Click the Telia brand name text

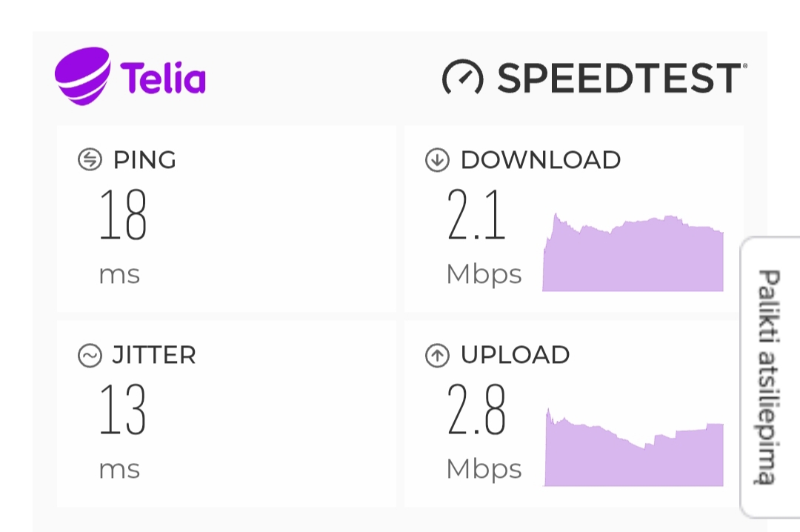163,78
